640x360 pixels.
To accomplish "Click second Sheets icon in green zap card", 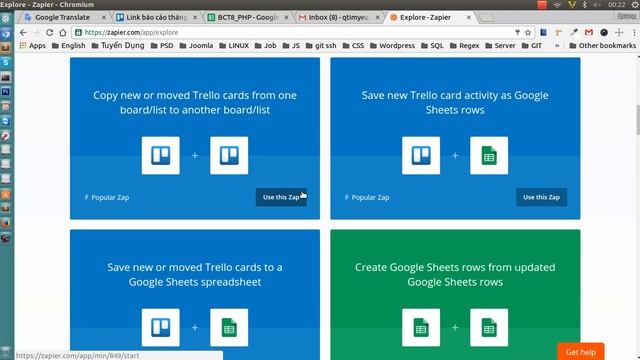I will (489, 327).
